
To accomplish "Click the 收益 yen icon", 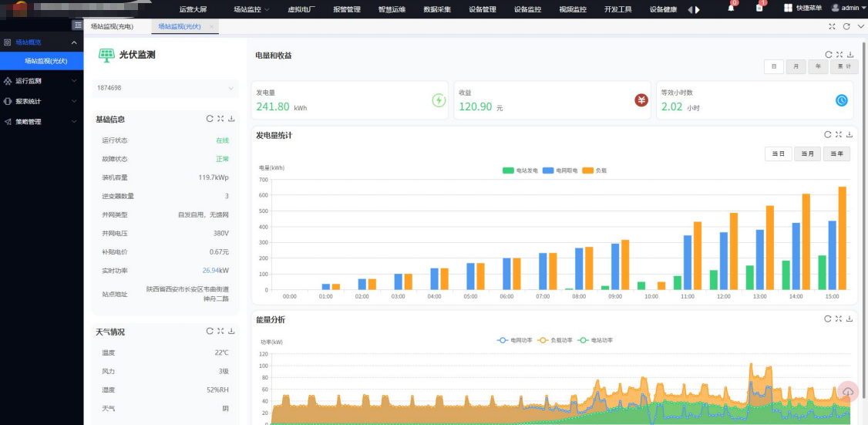I will click(x=641, y=100).
